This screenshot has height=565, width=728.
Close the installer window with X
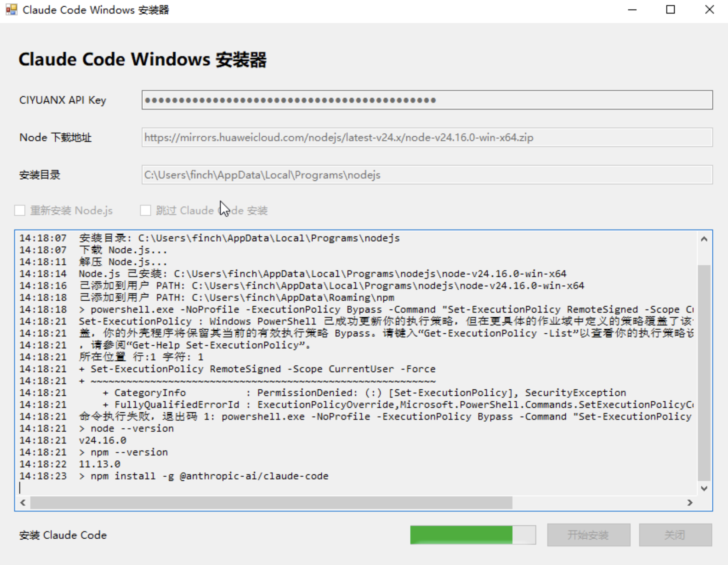[x=709, y=10]
